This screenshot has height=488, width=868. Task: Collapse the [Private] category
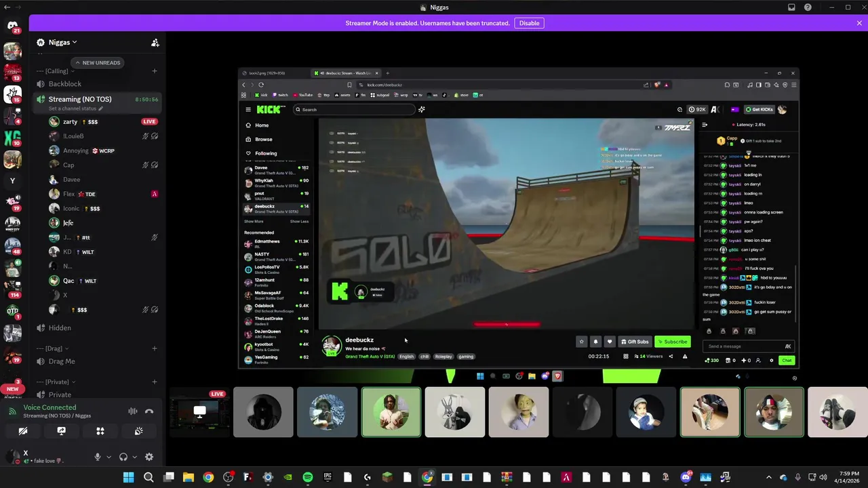(56, 382)
